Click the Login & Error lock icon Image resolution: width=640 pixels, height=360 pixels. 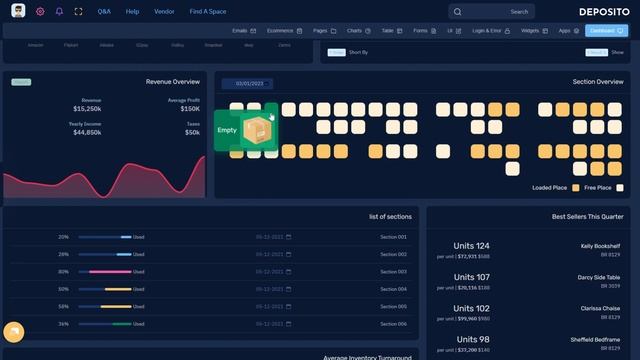click(507, 31)
